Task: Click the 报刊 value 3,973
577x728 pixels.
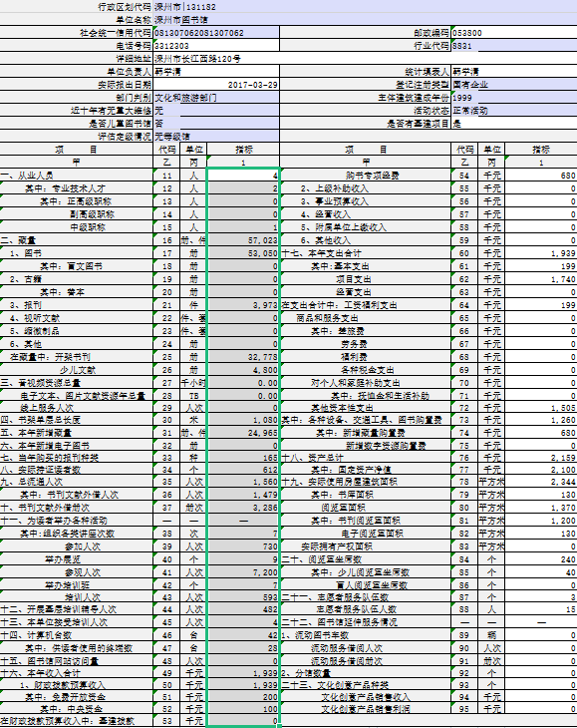Action: click(x=243, y=305)
